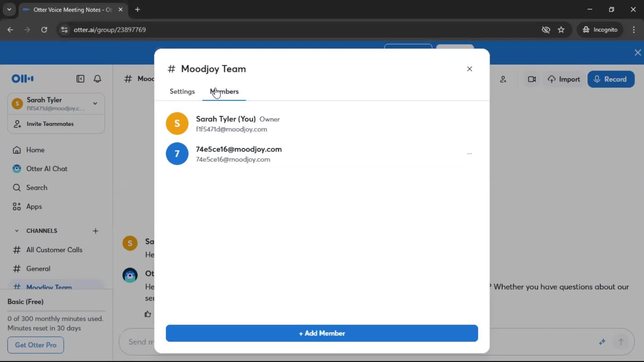This screenshot has height=362, width=644.
Task: Open options menu for 74e5ce16@moodjoy.com member
Action: (x=470, y=154)
